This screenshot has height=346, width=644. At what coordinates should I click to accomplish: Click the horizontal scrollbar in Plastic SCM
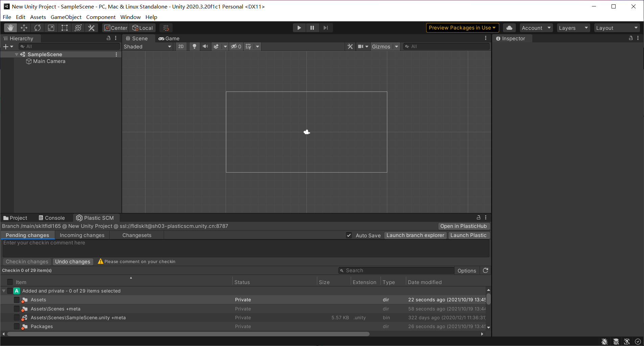tap(188, 334)
